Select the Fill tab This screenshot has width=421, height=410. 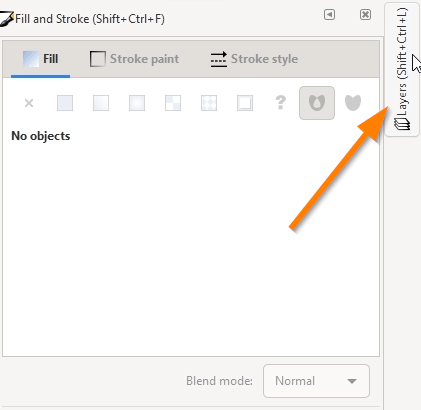click(40, 59)
